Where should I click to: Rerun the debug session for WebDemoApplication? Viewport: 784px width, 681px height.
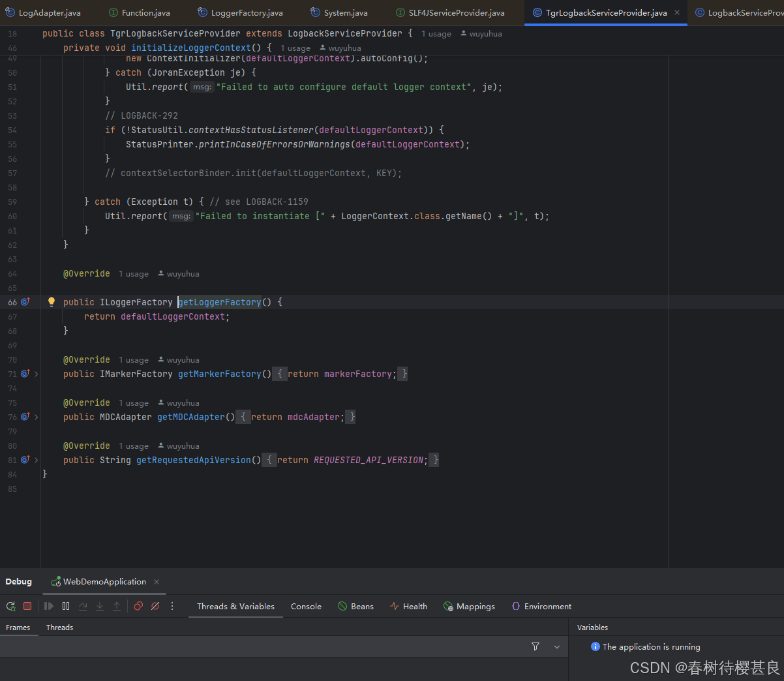[x=10, y=606]
